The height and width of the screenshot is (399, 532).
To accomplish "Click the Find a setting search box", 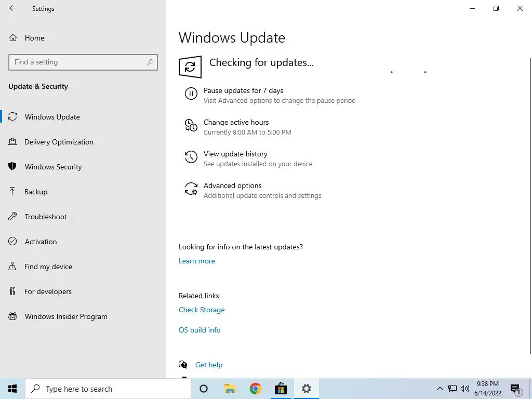I will (x=83, y=62).
